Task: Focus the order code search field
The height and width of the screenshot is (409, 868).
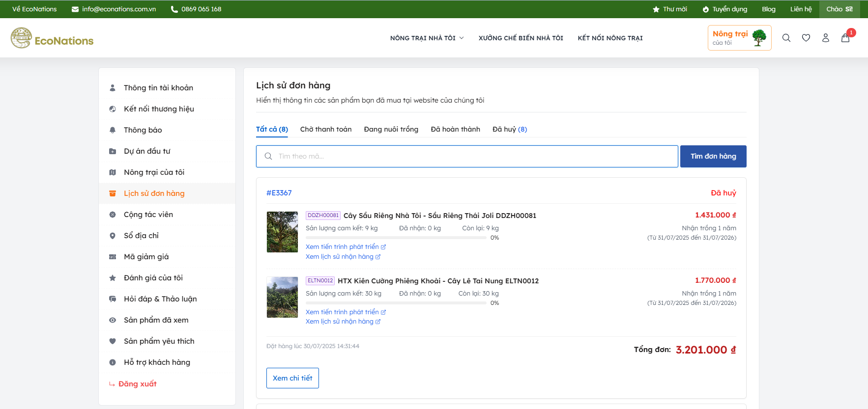Action: [467, 156]
